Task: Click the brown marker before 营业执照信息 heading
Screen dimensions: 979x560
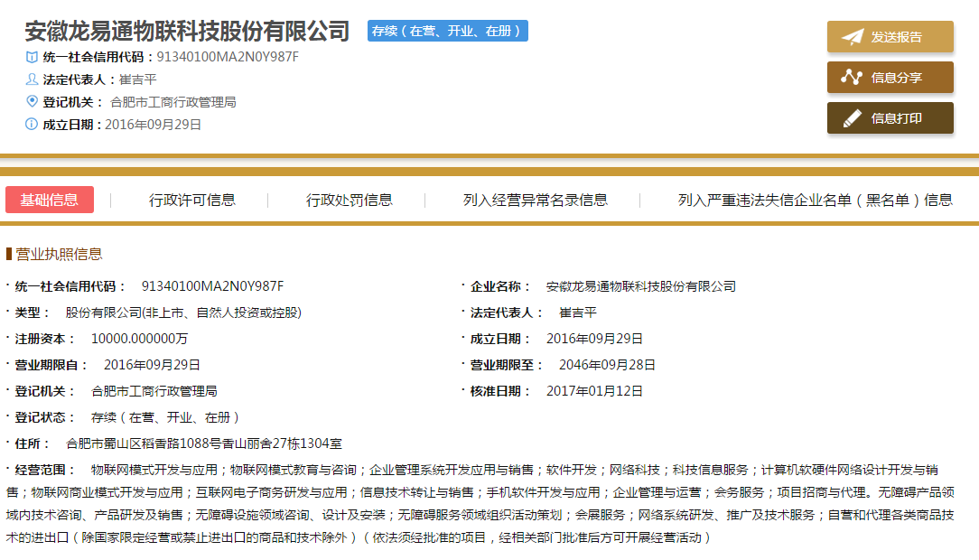Action: pyautogui.click(x=8, y=254)
